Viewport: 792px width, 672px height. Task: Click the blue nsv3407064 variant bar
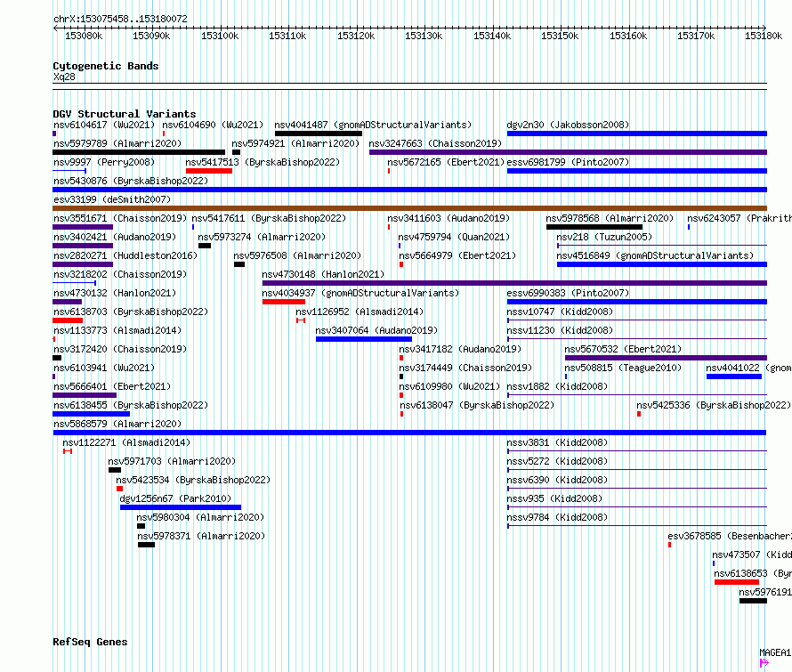364,339
